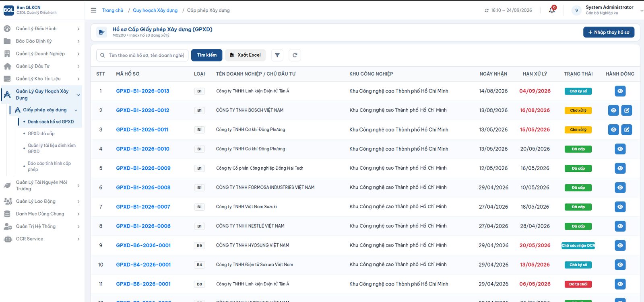
Task: Select the GPXD đã cấp menu item
Action: (41, 134)
